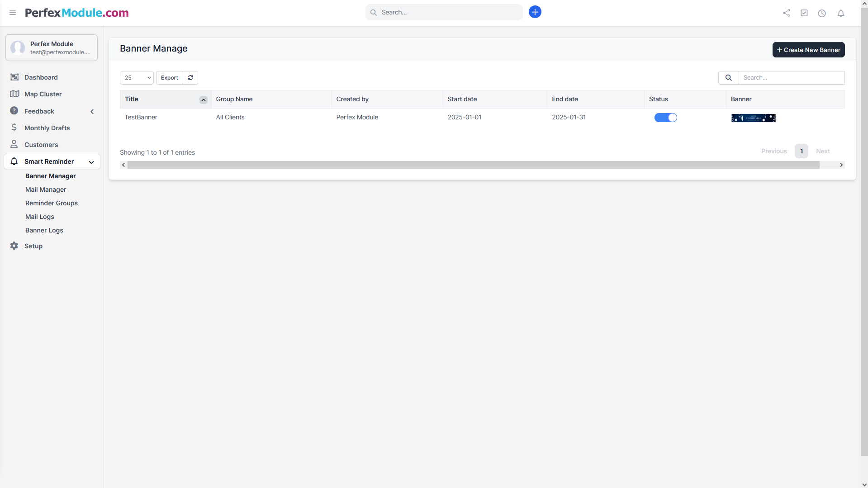Click the horizontal scrollbar right arrow
This screenshot has width=868, height=488.
pos(841,165)
